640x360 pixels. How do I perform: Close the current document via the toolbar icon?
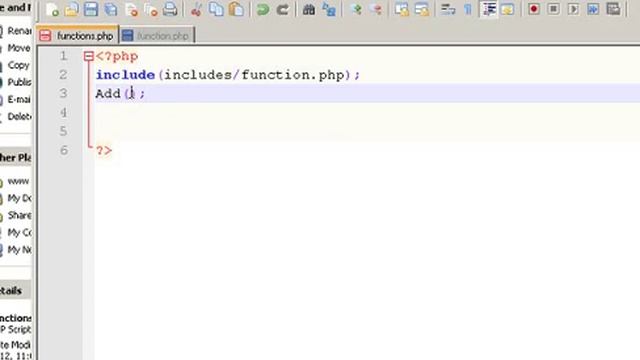[x=131, y=9]
